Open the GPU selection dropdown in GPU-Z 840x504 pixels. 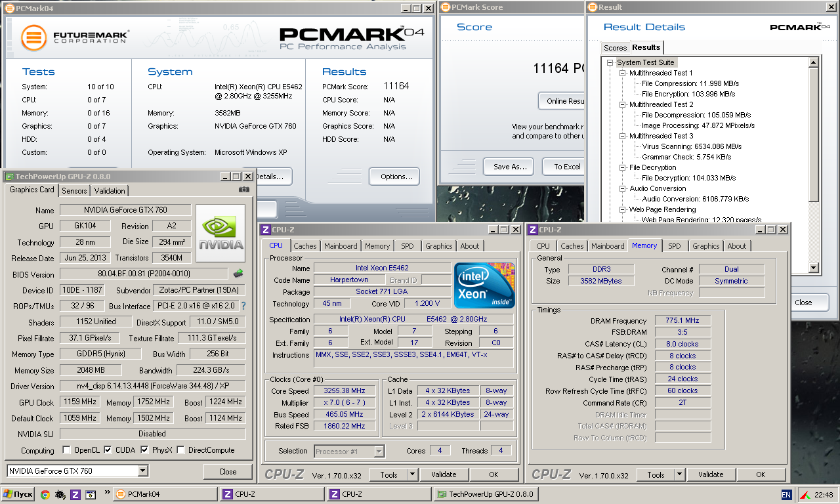click(143, 471)
